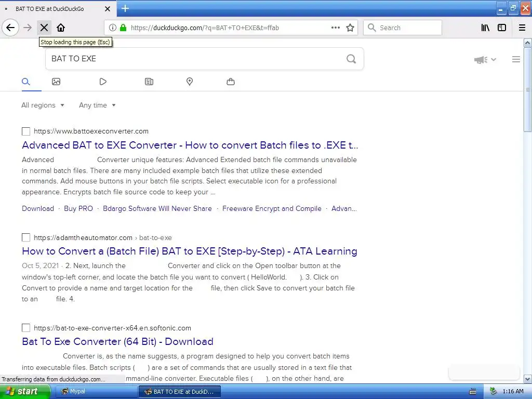Submit search with DuckDuckGo magnifier icon
Image resolution: width=532 pixels, height=399 pixels.
[351, 59]
